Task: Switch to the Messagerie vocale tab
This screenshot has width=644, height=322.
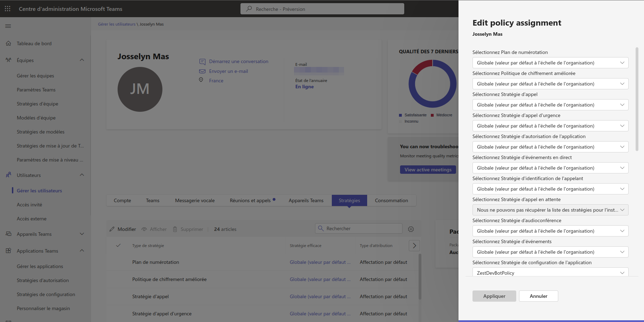Action: pos(195,200)
